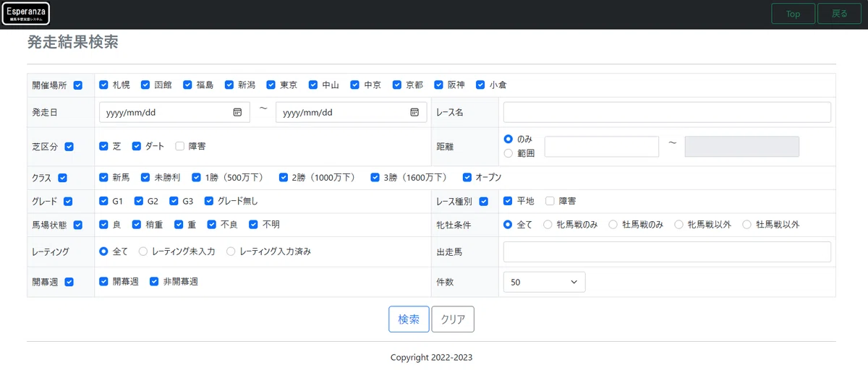Uncheck the 東京 venue checkbox
The height and width of the screenshot is (370, 868).
[271, 85]
